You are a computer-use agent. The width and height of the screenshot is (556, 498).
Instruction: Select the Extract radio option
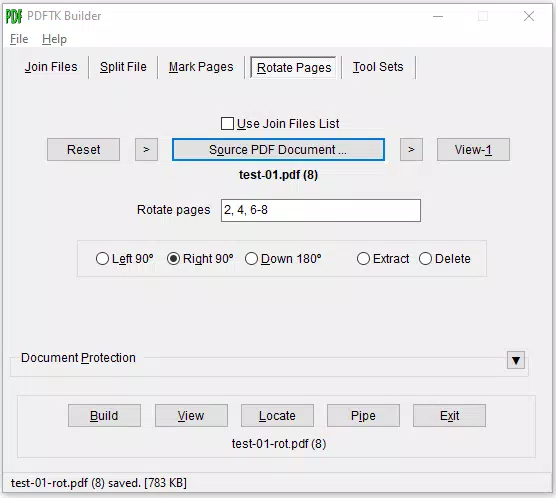pos(383,259)
